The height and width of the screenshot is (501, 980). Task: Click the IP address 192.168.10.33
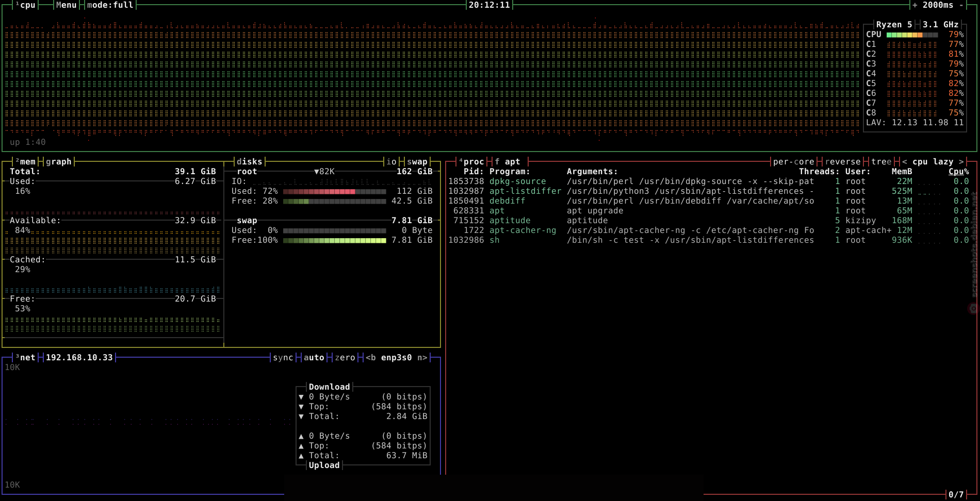(x=79, y=358)
